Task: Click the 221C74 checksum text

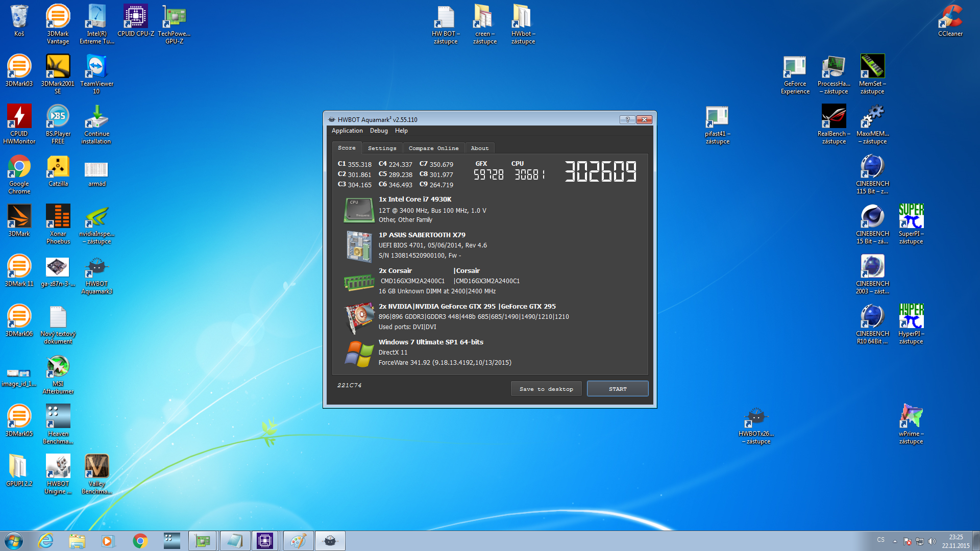Action: [349, 385]
